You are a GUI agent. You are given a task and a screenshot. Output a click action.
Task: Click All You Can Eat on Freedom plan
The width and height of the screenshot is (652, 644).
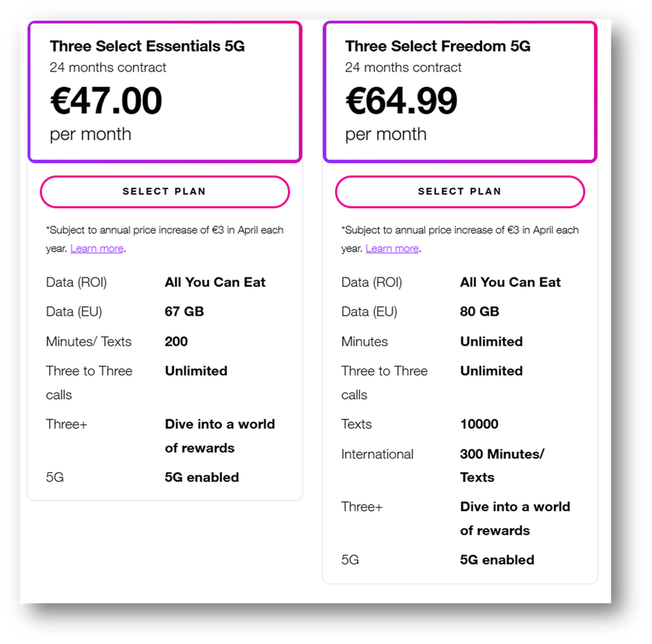(510, 282)
